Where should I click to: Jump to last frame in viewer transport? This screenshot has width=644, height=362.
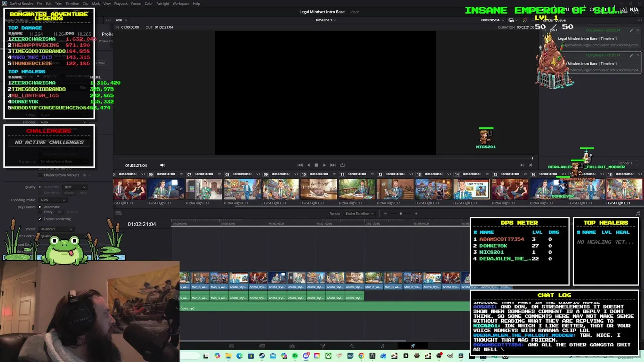(x=333, y=165)
